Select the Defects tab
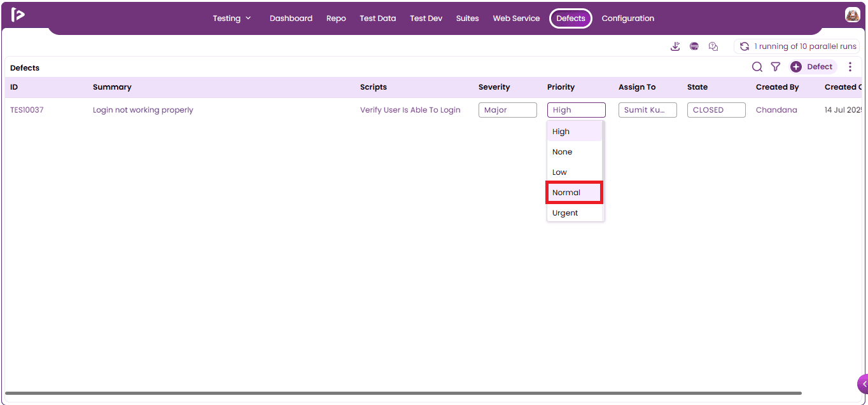This screenshot has width=868, height=405. pos(571,18)
